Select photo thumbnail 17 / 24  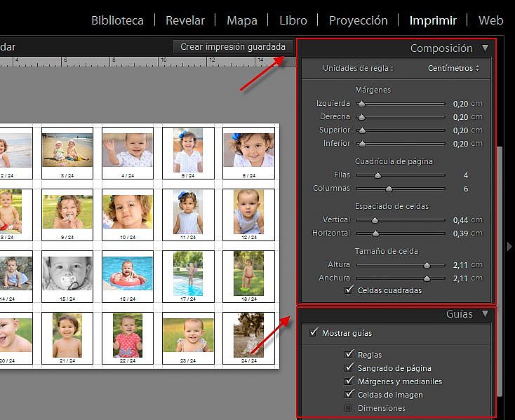click(x=188, y=276)
